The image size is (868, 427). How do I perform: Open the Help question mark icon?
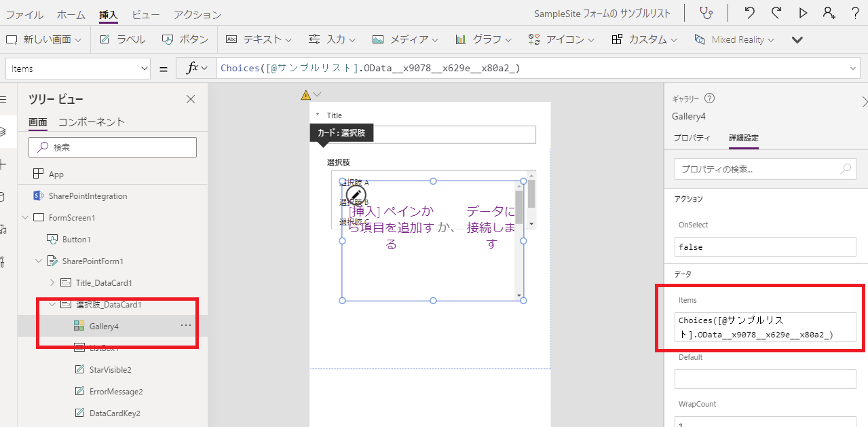[x=855, y=13]
